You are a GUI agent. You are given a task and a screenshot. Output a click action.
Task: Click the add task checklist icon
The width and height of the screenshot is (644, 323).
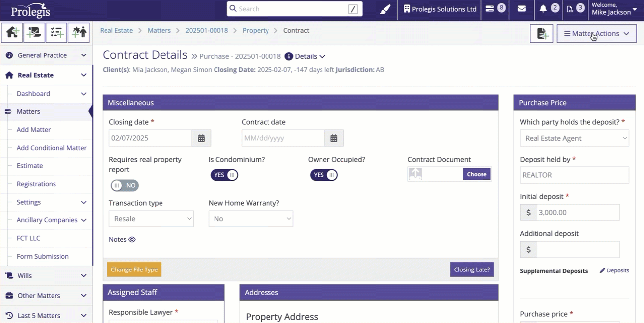56,33
